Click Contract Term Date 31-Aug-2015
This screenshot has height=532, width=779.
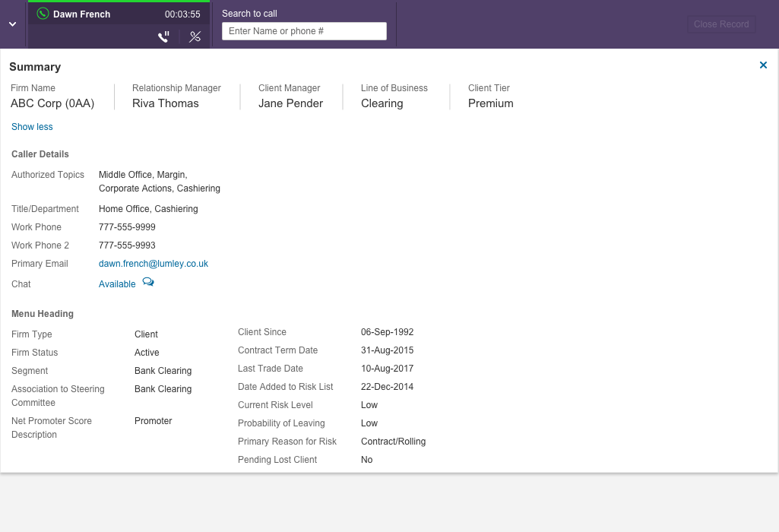[x=387, y=350]
